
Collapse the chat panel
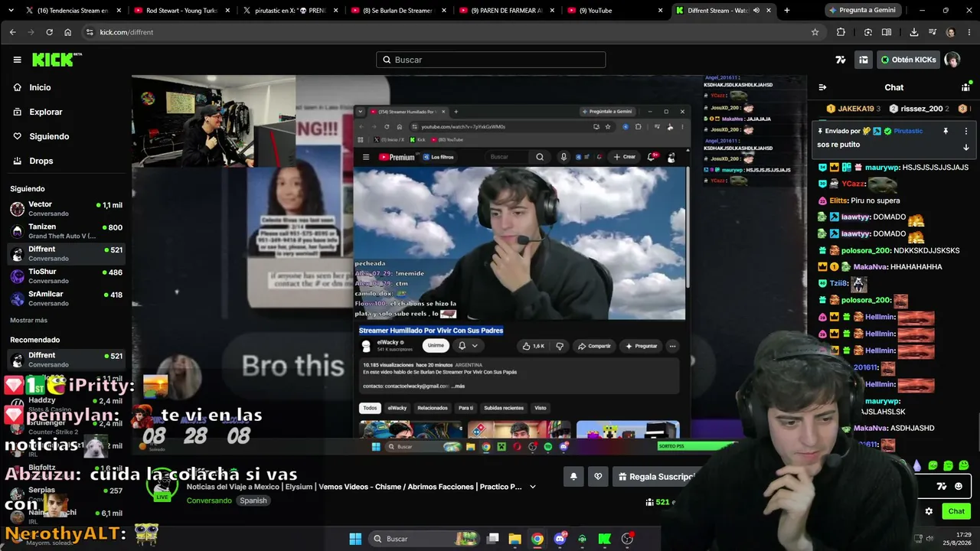[x=822, y=87]
